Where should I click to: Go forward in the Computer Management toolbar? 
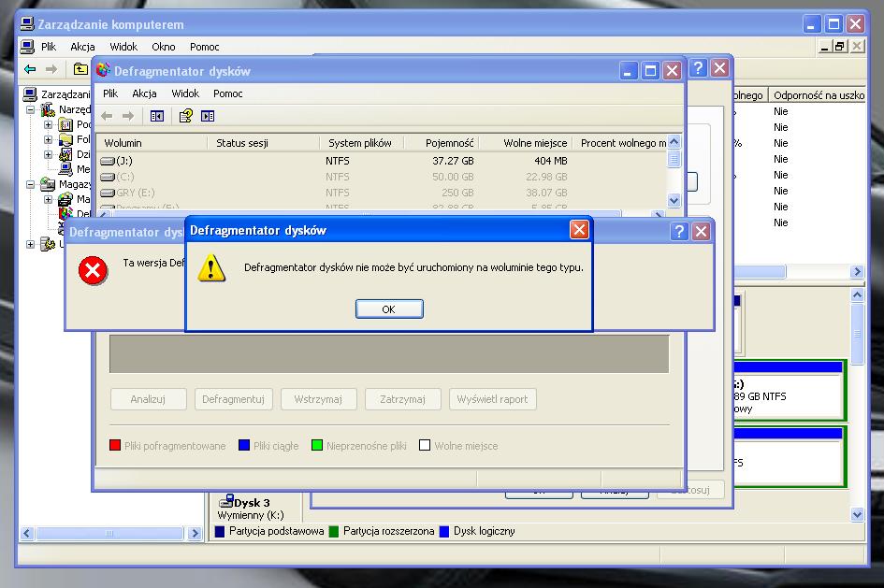pyautogui.click(x=51, y=69)
